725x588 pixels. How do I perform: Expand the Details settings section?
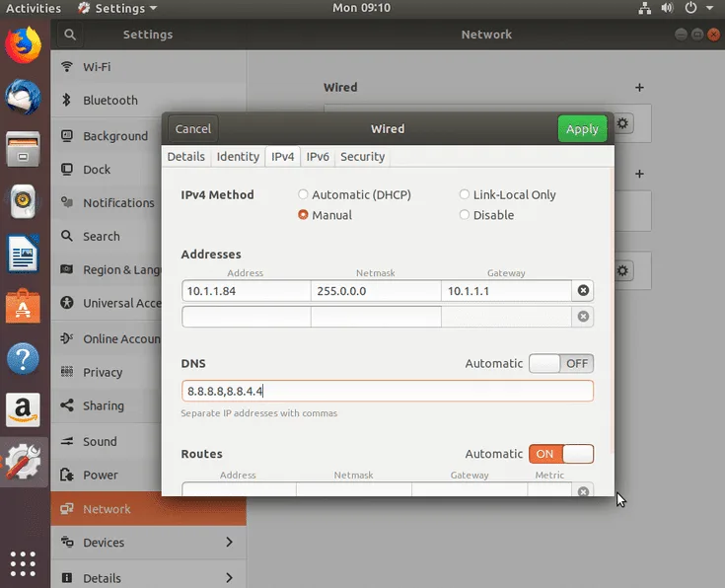click(148, 576)
